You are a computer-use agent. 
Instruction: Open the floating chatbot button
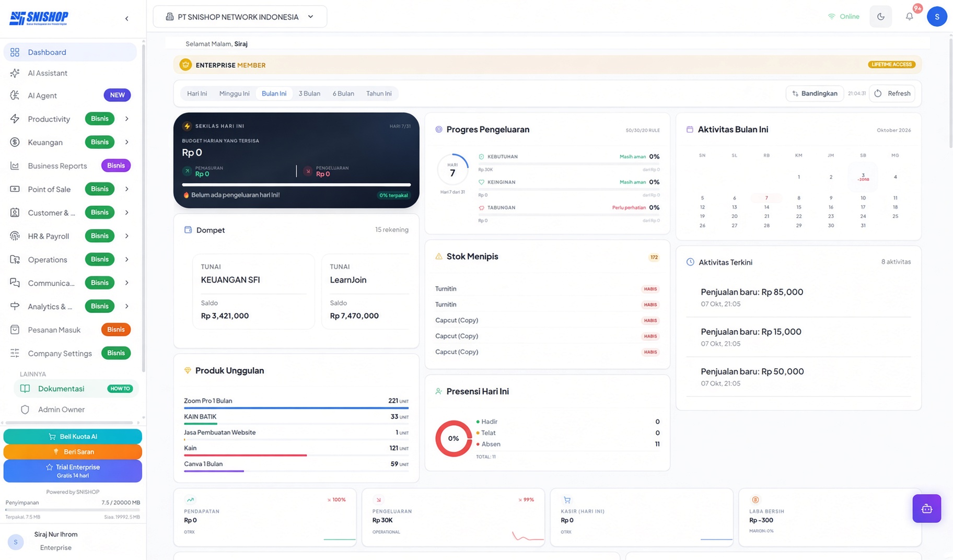click(926, 508)
